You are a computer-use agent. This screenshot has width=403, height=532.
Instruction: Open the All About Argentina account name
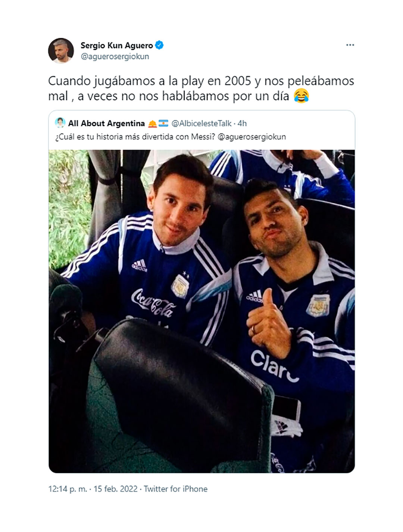pos(106,123)
